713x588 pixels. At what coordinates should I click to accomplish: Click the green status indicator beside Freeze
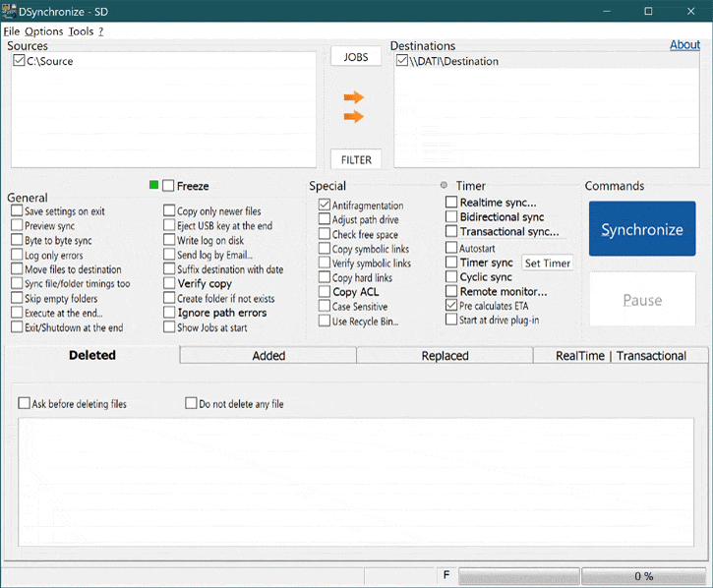153,185
